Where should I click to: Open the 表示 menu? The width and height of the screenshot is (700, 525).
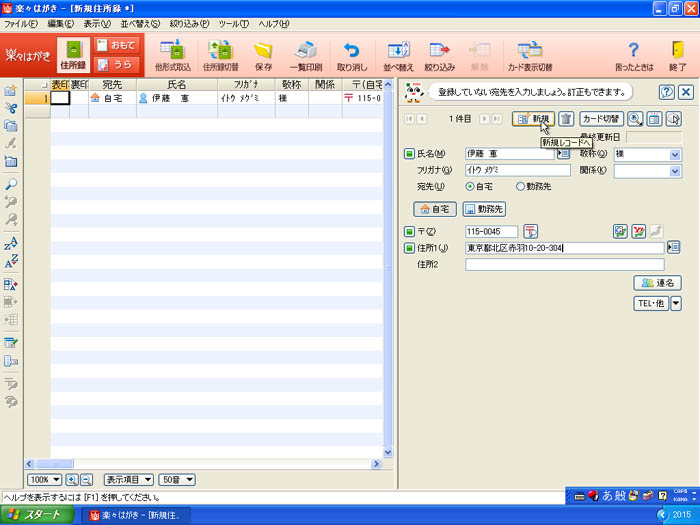click(x=97, y=24)
